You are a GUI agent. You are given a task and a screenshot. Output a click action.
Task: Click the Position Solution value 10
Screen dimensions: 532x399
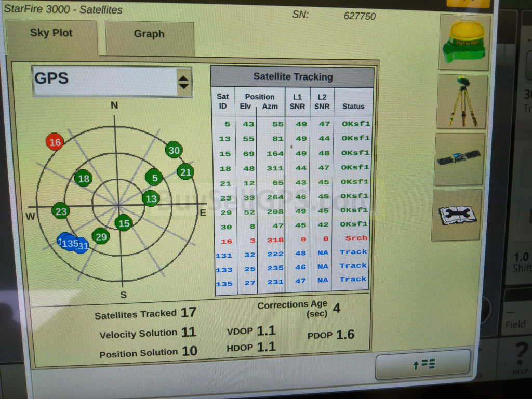pos(189,351)
